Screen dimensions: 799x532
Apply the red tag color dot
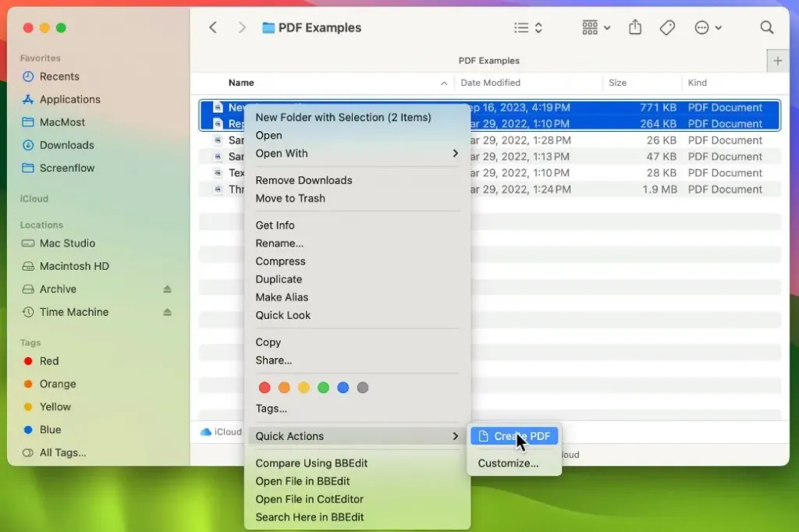pyautogui.click(x=265, y=388)
